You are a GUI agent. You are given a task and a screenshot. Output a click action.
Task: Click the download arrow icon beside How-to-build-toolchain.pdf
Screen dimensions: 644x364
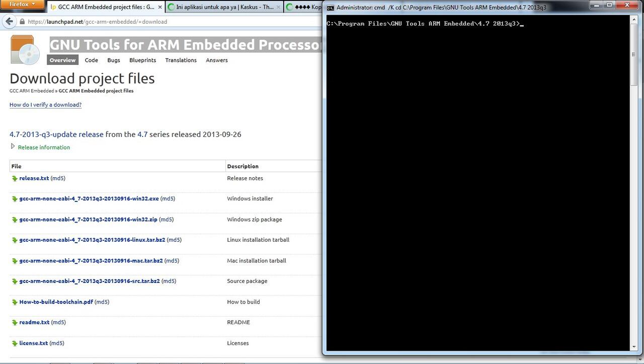(15, 302)
